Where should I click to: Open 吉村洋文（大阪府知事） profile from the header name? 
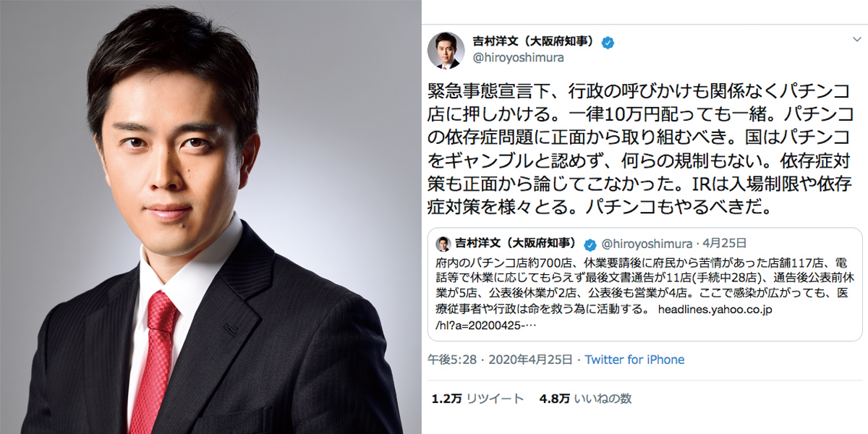coord(535,42)
